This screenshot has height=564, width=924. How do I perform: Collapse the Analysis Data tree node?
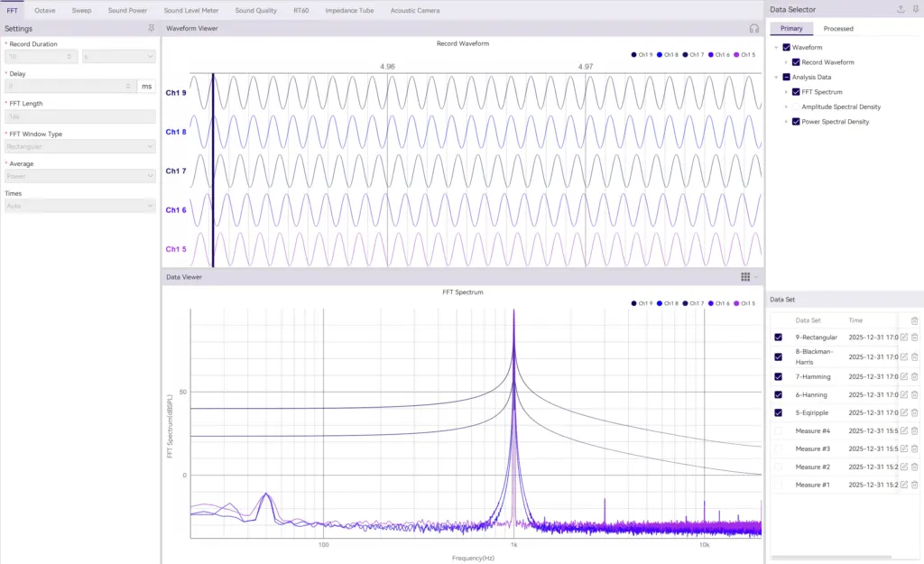pos(776,78)
